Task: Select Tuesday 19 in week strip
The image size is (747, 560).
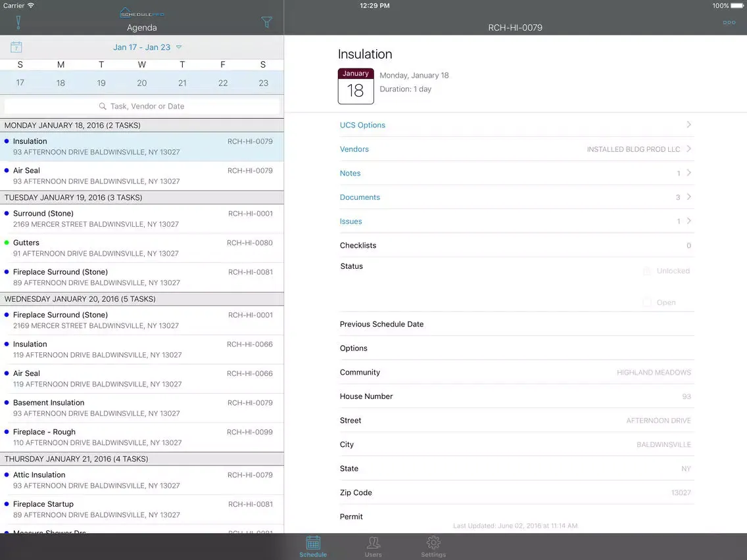Action: tap(101, 83)
